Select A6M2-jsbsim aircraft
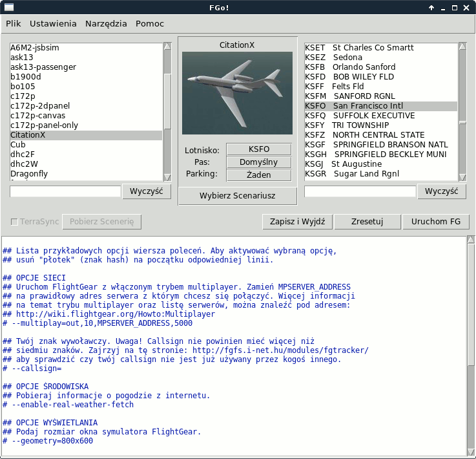 [x=86, y=48]
